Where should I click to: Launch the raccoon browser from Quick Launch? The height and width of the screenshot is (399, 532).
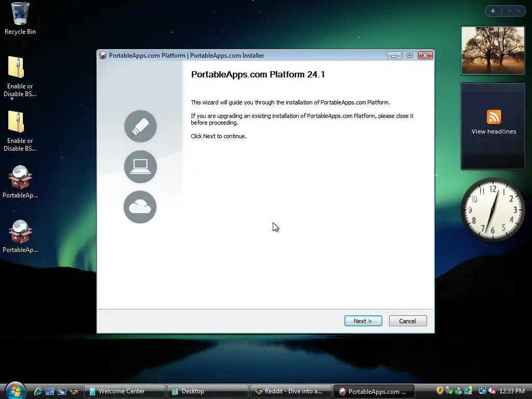coord(74,391)
